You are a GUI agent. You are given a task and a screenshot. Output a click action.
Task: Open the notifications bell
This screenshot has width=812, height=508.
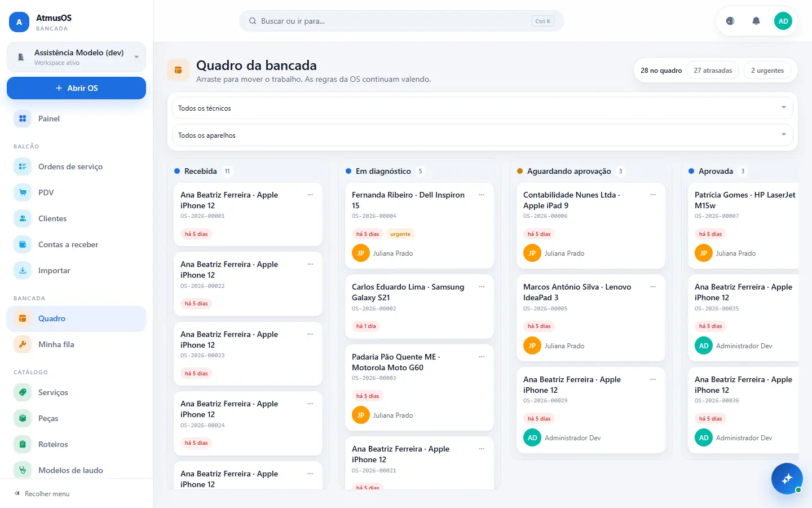coord(756,21)
